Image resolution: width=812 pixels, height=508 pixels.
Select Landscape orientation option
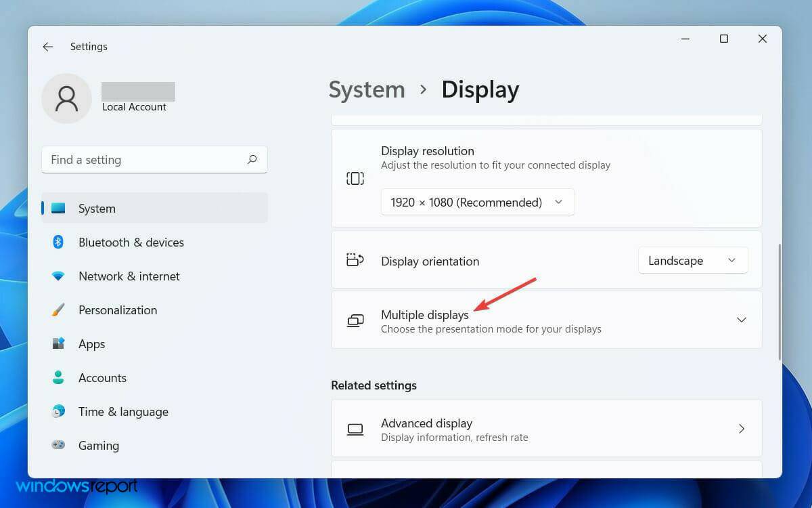pyautogui.click(x=675, y=260)
